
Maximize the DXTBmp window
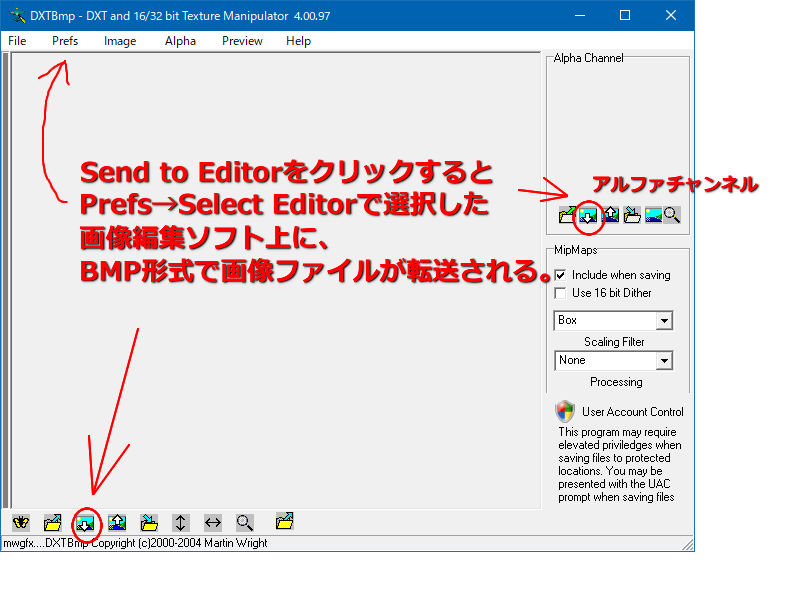coord(625,15)
